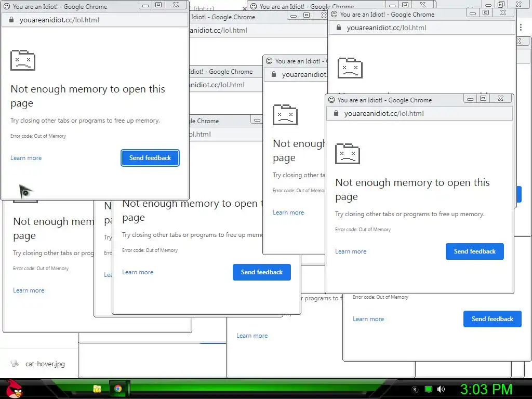The image size is (532, 399).
Task: Minimize the frontmost right Chrome window
Action: click(470, 99)
